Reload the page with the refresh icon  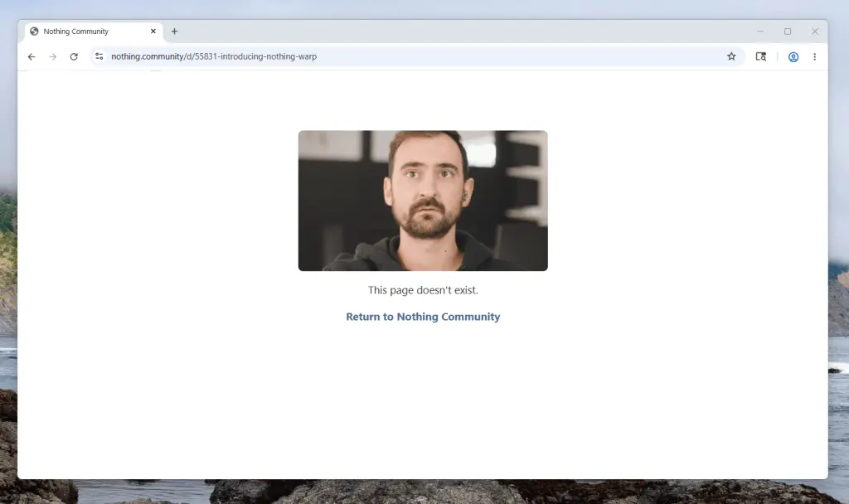(74, 56)
